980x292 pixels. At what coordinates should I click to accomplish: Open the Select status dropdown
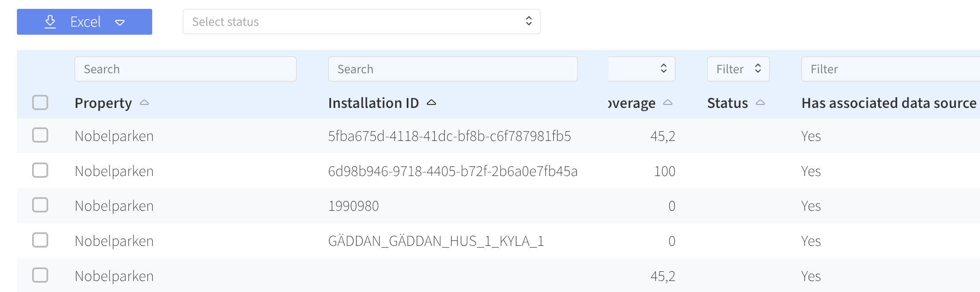(361, 22)
